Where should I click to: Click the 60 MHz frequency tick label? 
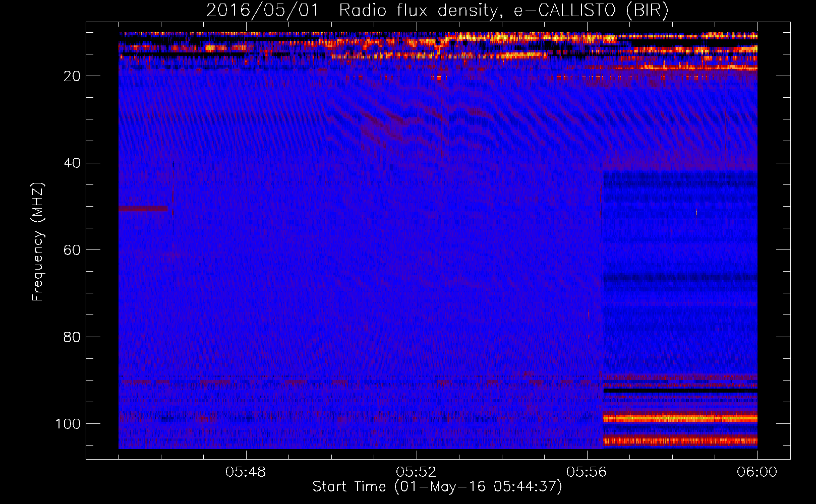[72, 250]
